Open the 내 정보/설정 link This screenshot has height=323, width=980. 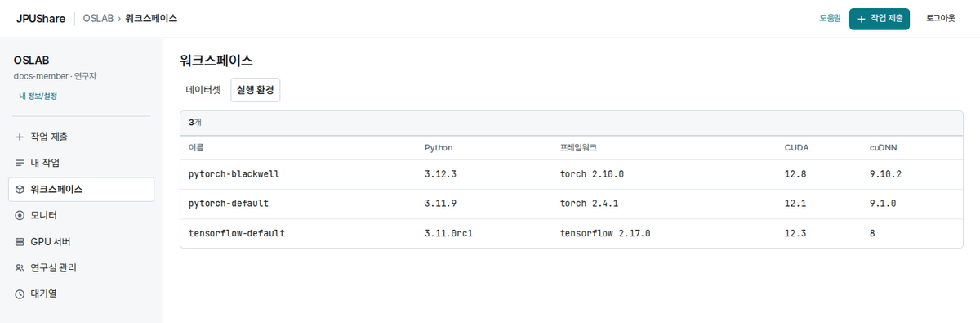[38, 96]
